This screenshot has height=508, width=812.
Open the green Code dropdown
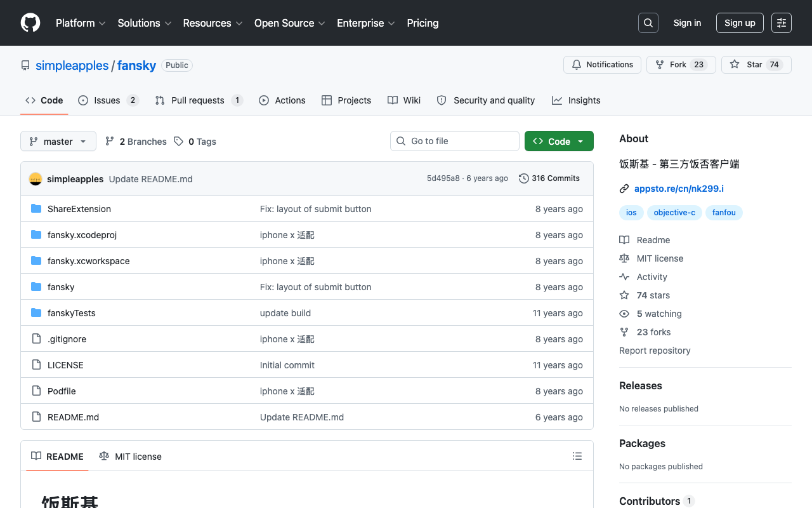point(559,141)
